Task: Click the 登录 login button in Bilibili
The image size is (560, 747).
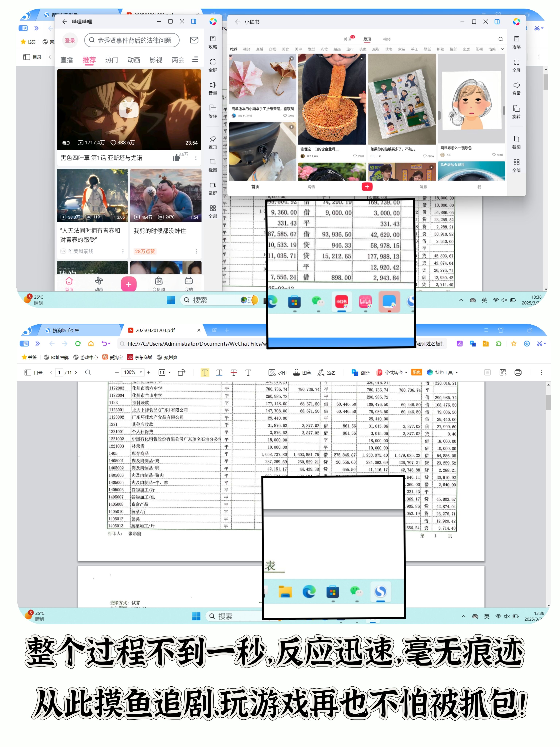Action: coord(70,40)
